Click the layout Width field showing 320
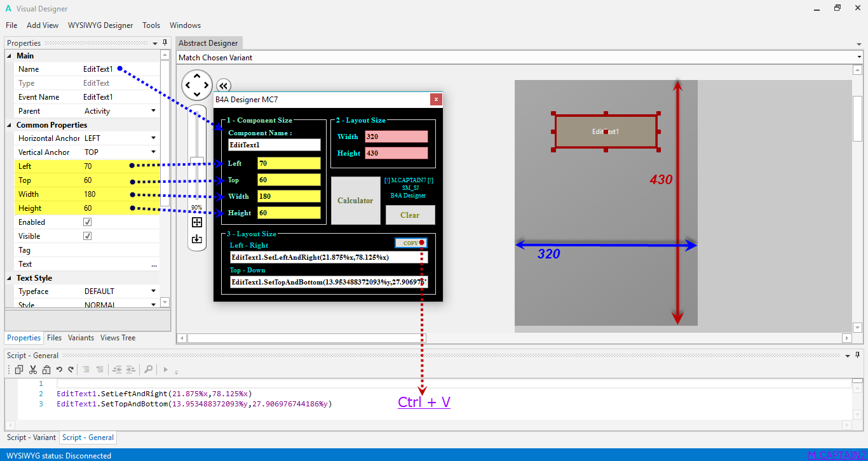868x461 pixels. click(x=396, y=137)
